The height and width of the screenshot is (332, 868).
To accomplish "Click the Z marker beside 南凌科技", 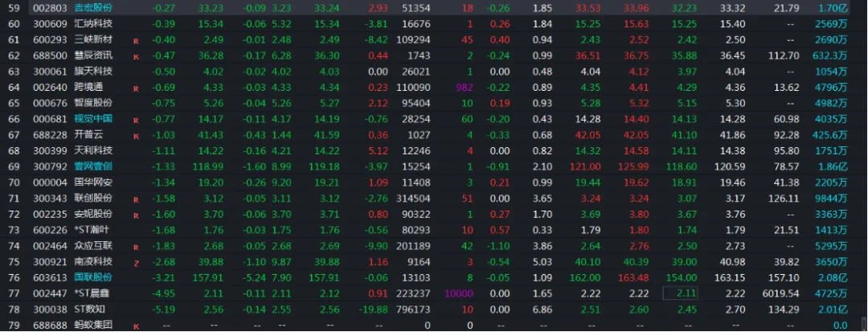I will [x=136, y=264].
